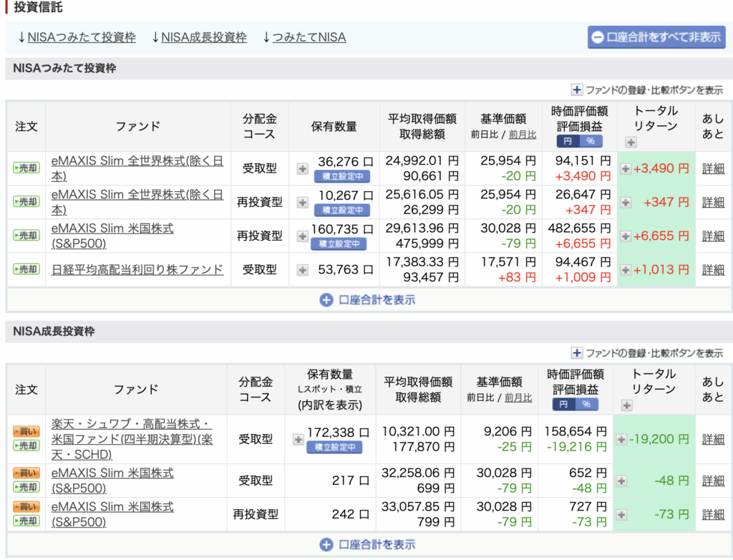Viewport: 733px width, 560px height.
Task: Click plus icon under トータルリターン header, 成長投資枠 table
Action: pos(626,405)
